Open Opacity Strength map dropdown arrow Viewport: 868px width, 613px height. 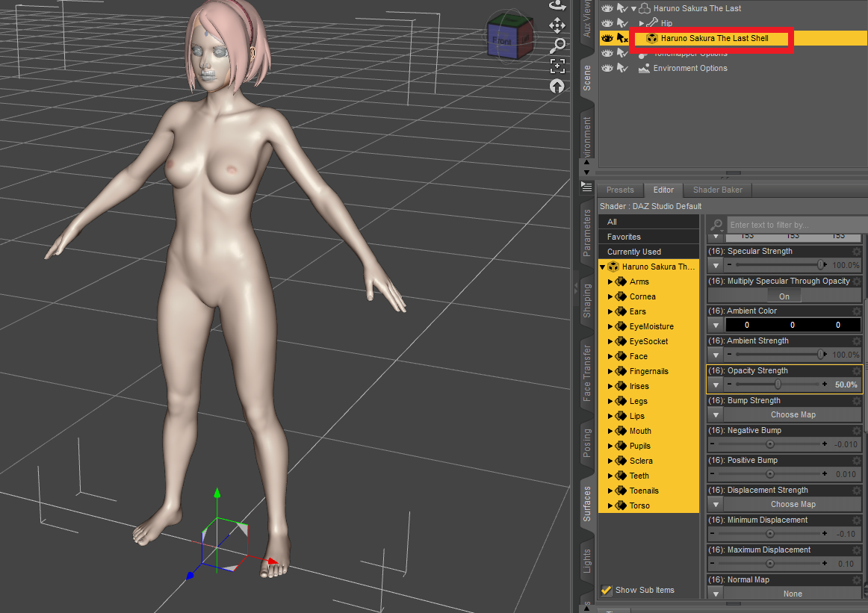pos(716,385)
